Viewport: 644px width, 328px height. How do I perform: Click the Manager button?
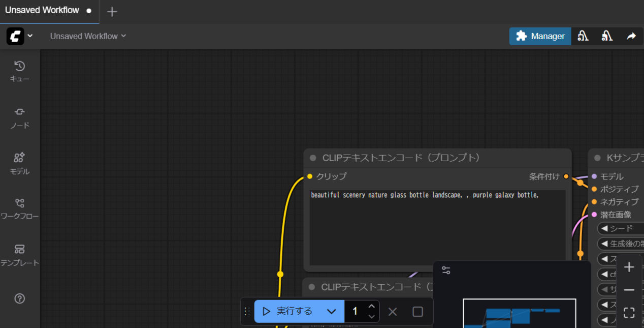[540, 36]
